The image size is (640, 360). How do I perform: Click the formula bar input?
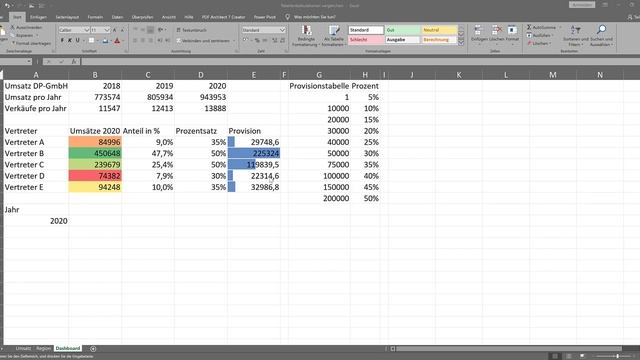click(359, 62)
